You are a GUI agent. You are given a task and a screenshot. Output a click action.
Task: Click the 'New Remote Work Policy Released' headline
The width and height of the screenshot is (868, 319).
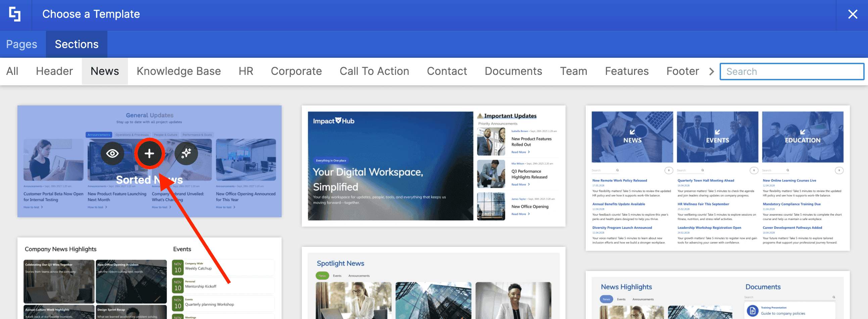click(x=619, y=180)
